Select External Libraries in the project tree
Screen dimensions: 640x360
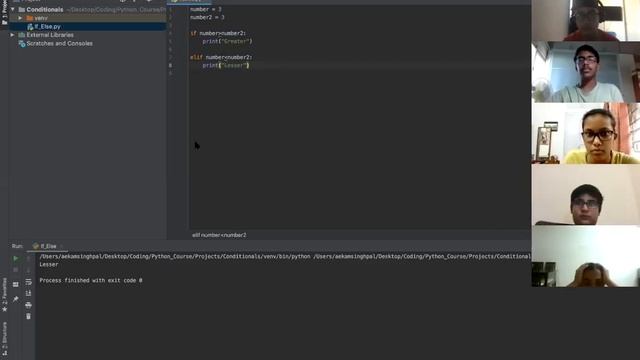pyautogui.click(x=50, y=35)
